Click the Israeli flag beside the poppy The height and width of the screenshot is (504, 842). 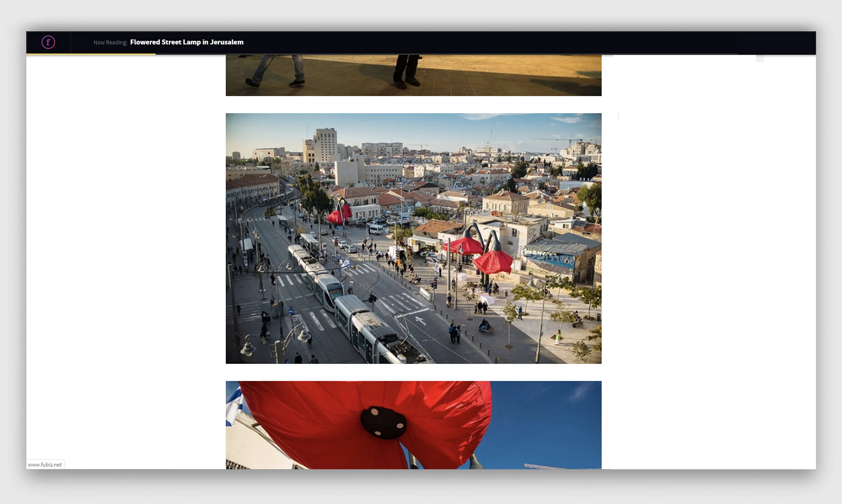234,406
